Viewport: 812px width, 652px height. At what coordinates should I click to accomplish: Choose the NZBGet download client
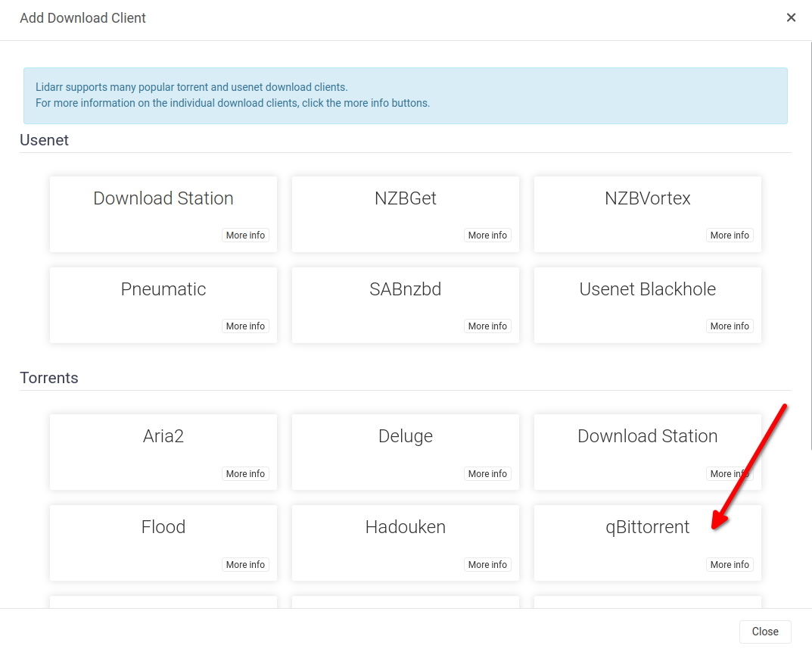pos(406,214)
